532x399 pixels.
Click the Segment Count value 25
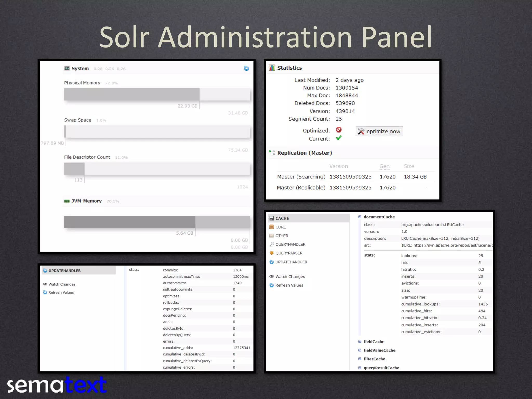click(x=339, y=119)
